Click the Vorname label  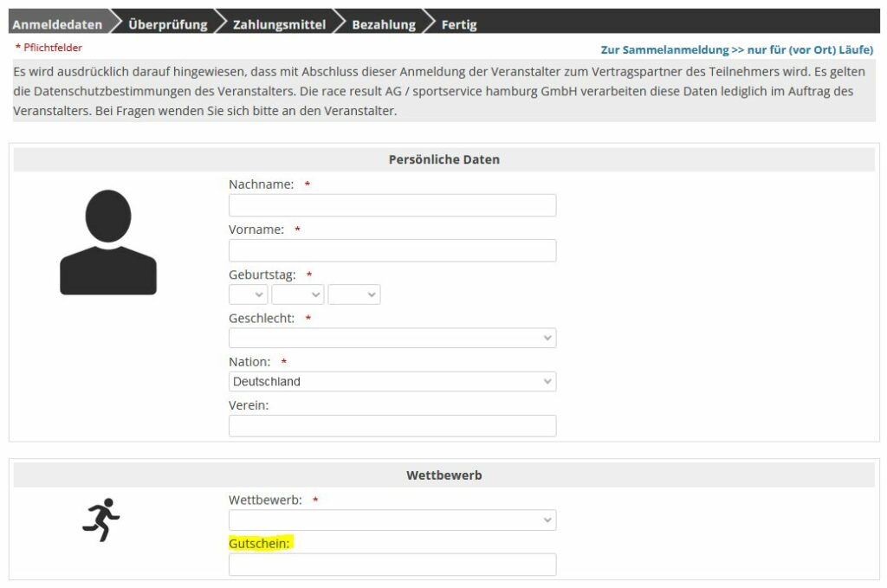pyautogui.click(x=256, y=229)
